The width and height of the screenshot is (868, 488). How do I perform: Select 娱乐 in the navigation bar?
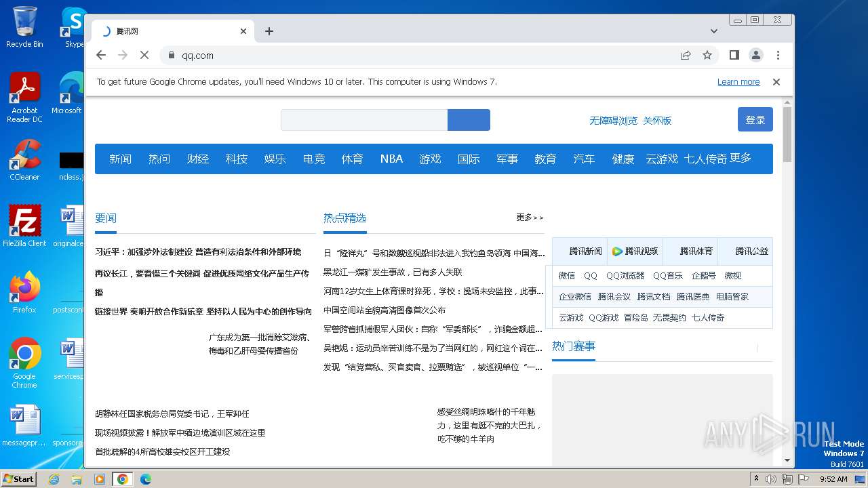[275, 159]
